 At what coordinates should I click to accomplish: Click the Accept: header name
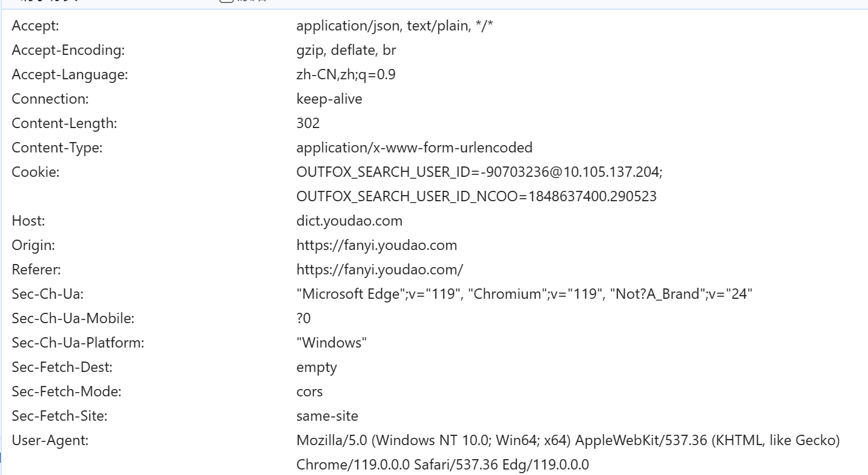click(x=35, y=26)
